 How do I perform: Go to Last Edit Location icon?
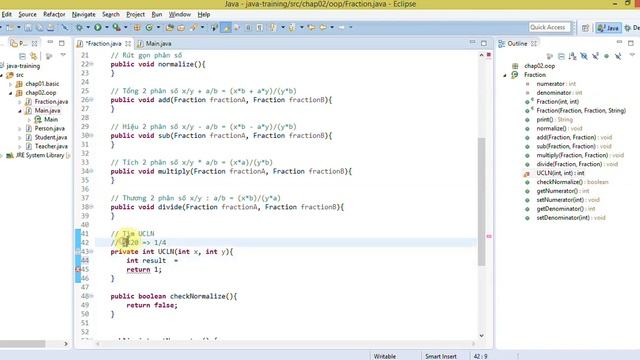pyautogui.click(x=311, y=28)
